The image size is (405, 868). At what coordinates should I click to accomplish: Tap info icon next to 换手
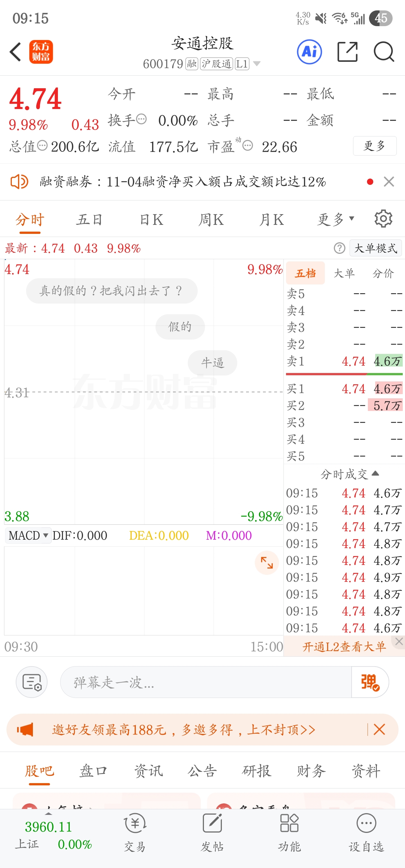point(142,119)
